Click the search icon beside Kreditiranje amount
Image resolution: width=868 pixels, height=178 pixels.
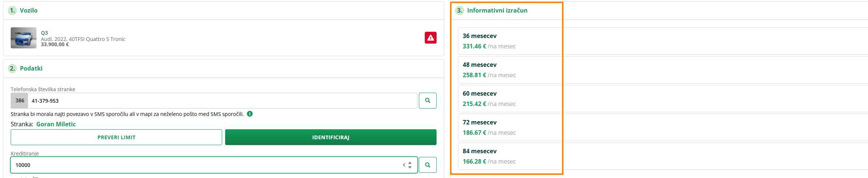coord(427,165)
